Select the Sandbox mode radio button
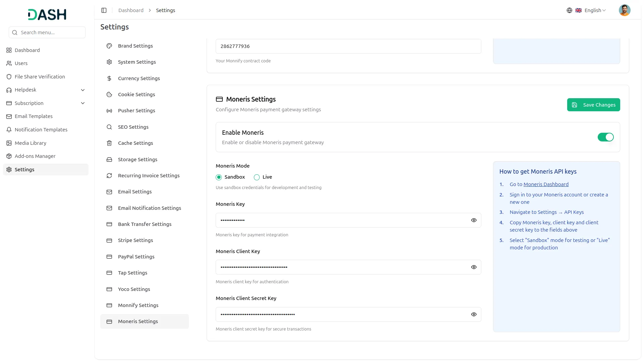Viewport: 644px width, 362px height. coord(219,177)
